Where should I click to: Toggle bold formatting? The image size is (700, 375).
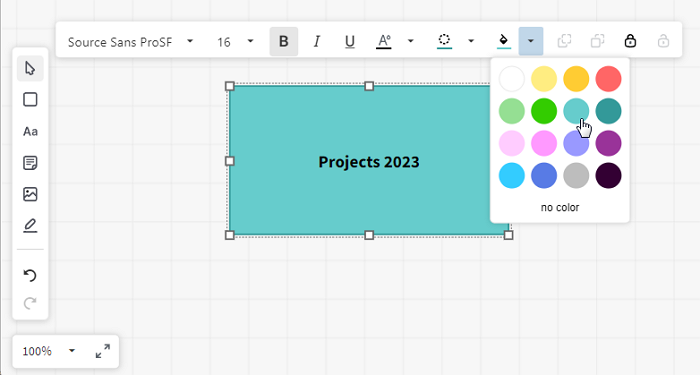tap(283, 42)
